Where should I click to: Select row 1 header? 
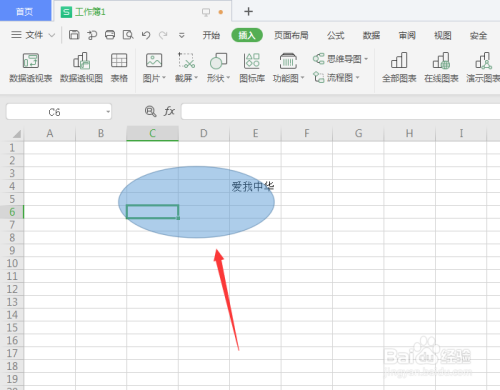pyautogui.click(x=12, y=148)
